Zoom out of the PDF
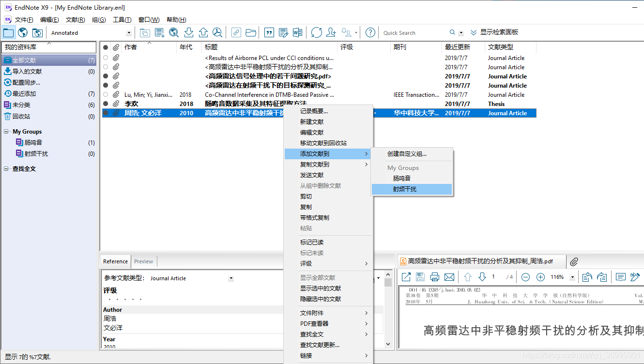This screenshot has width=644, height=364. 526,277
